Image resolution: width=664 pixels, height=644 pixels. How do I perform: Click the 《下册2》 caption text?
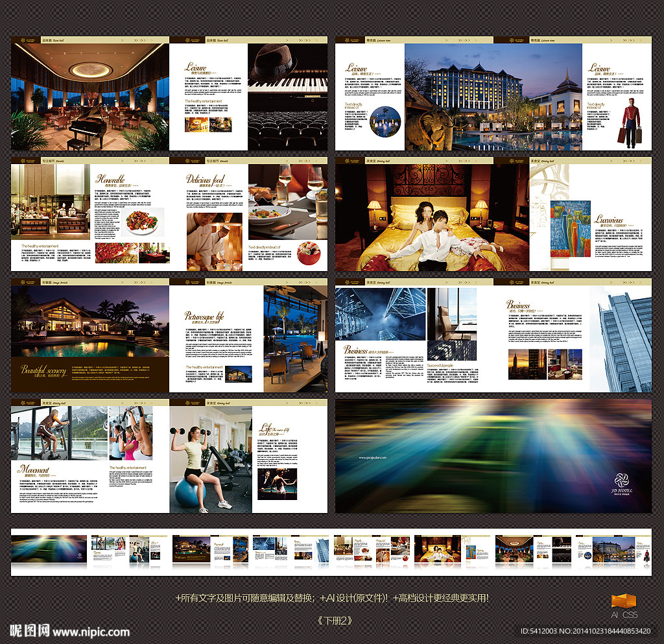pos(335,621)
